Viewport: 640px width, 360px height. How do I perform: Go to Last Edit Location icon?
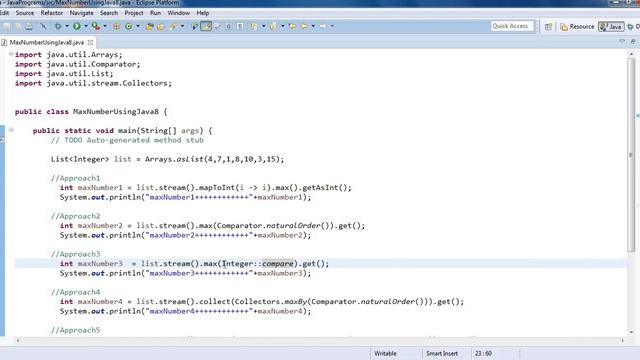coord(292,26)
